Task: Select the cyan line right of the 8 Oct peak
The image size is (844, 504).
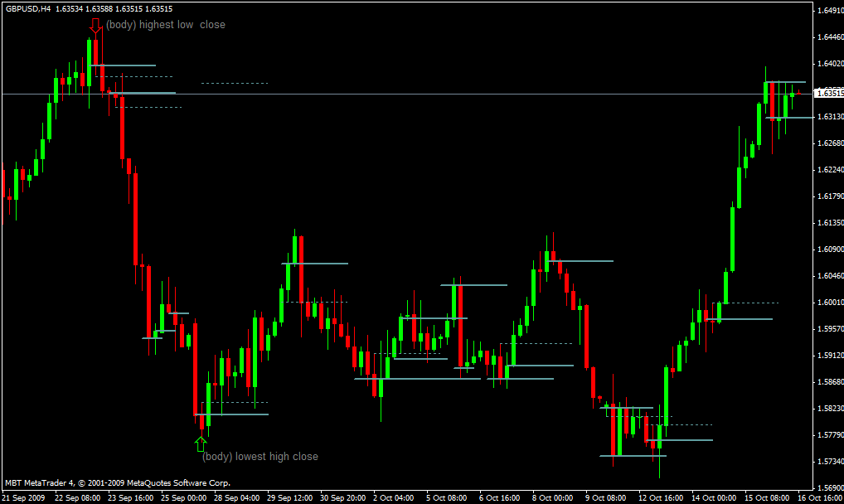Action: click(x=581, y=261)
